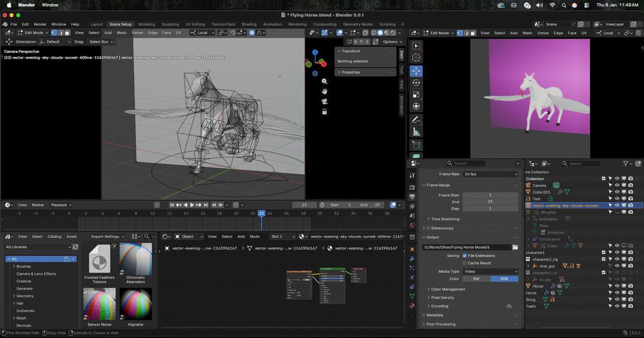Select the Rotate tool in right viewport
The width and height of the screenshot is (644, 338).
[416, 83]
